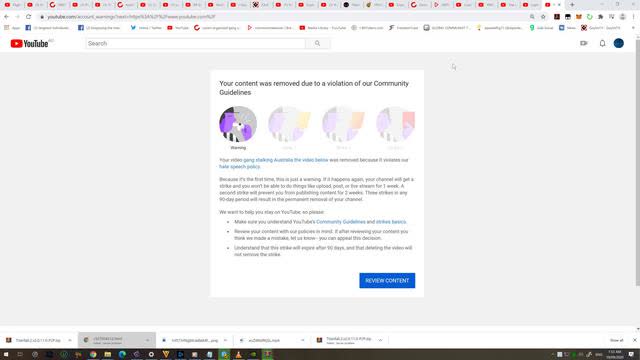Click Show all downloads
The width and height of the screenshot is (640, 360).
(x=616, y=340)
